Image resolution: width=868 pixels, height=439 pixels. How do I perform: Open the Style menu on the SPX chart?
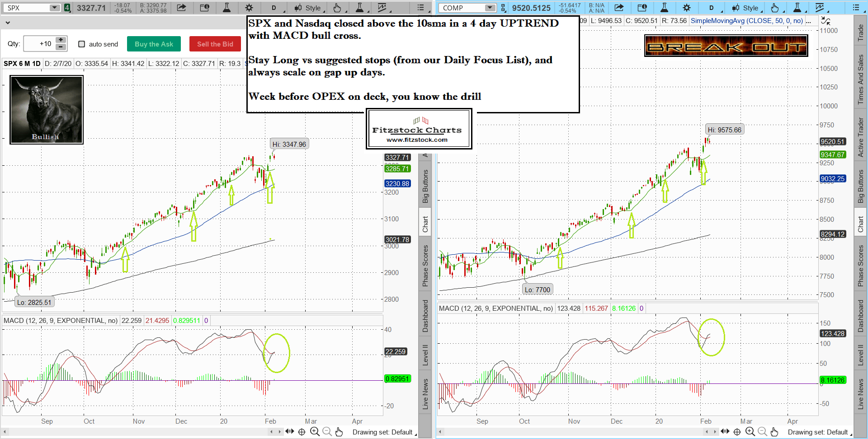click(x=309, y=8)
